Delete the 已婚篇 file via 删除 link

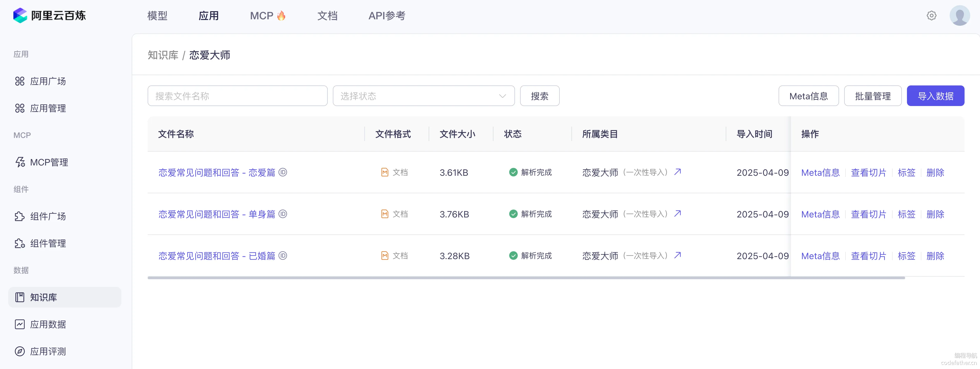[935, 256]
